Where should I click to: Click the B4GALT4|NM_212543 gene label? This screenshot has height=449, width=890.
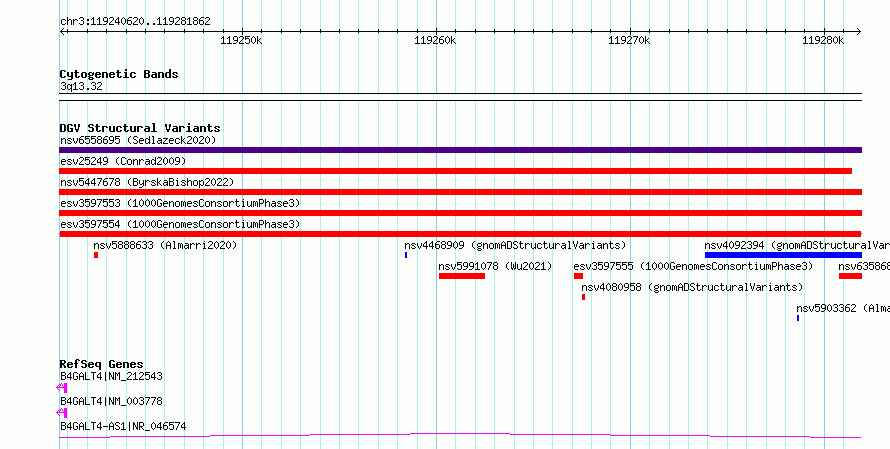[111, 376]
